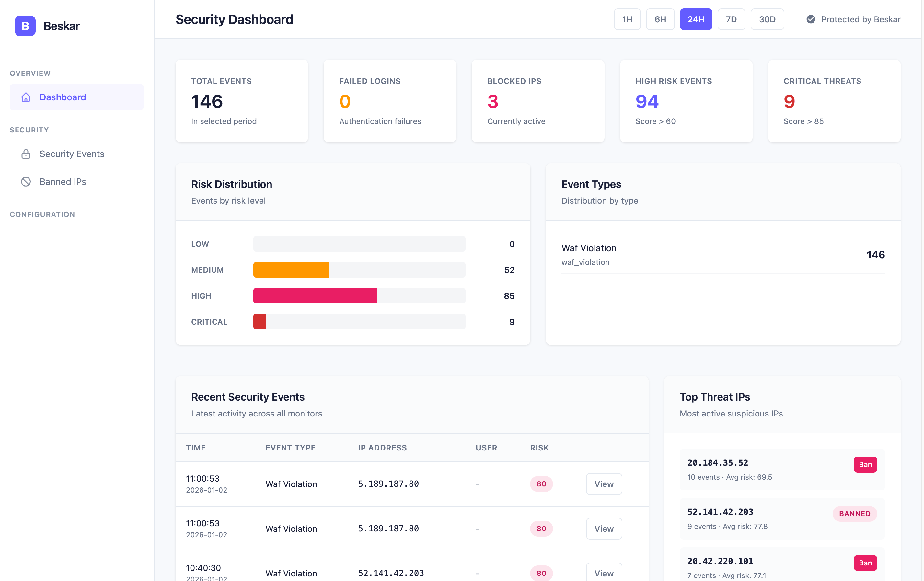Select the home icon beside Dashboard
This screenshot has height=581, width=924.
click(x=26, y=97)
